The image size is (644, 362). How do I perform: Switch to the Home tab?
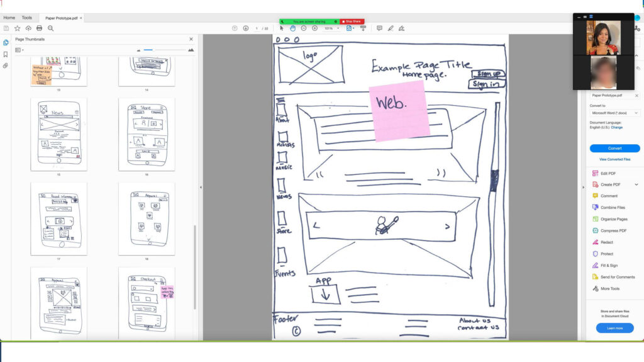(9, 18)
